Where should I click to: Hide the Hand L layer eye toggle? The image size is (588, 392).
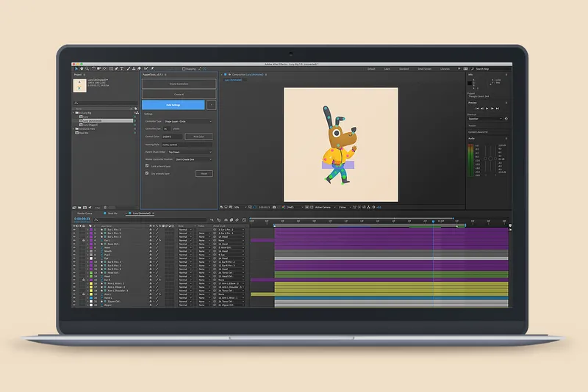pyautogui.click(x=74, y=297)
